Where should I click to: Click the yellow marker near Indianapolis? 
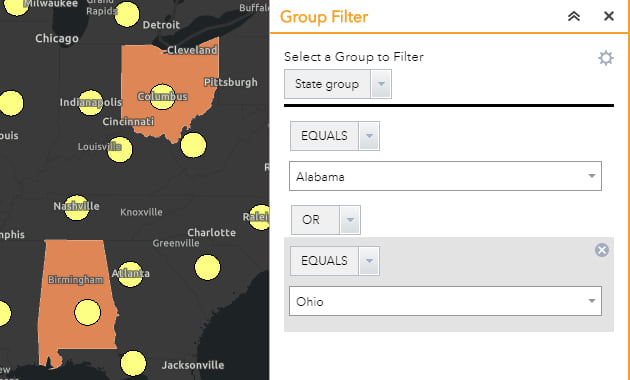point(90,102)
